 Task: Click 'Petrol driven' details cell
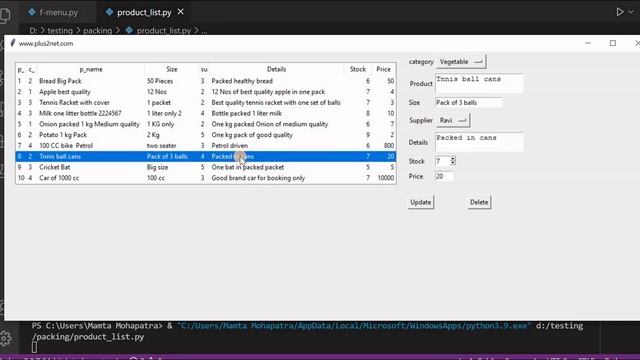click(229, 145)
